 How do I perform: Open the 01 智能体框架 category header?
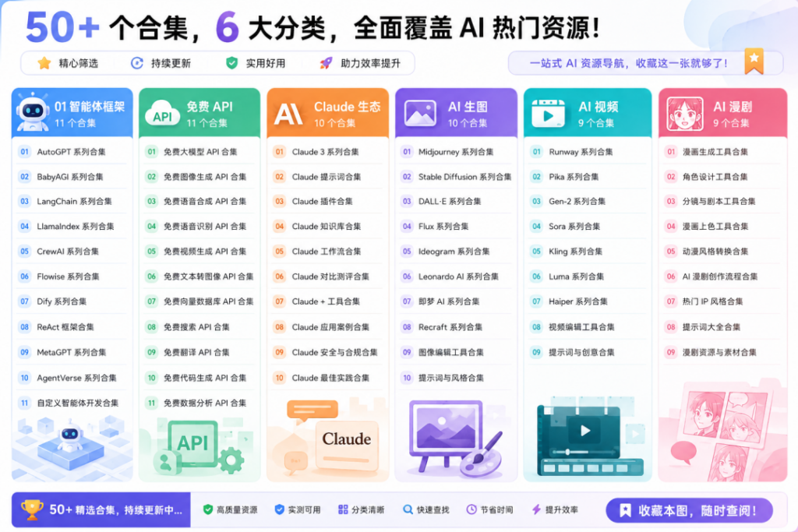pyautogui.click(x=72, y=113)
